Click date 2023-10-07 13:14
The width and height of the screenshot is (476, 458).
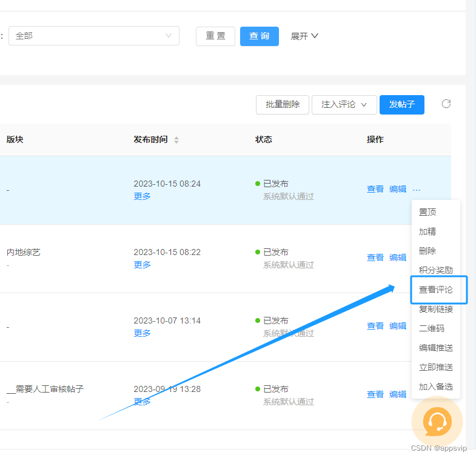click(167, 320)
